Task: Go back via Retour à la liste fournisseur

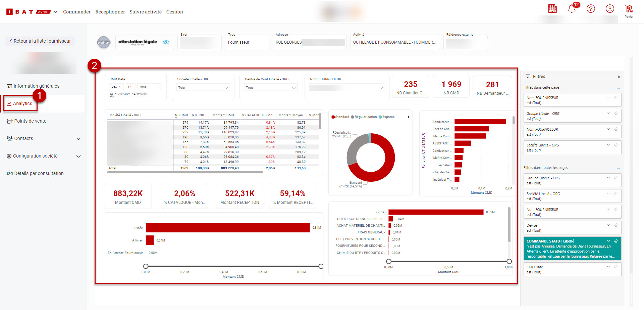Action: click(x=40, y=41)
